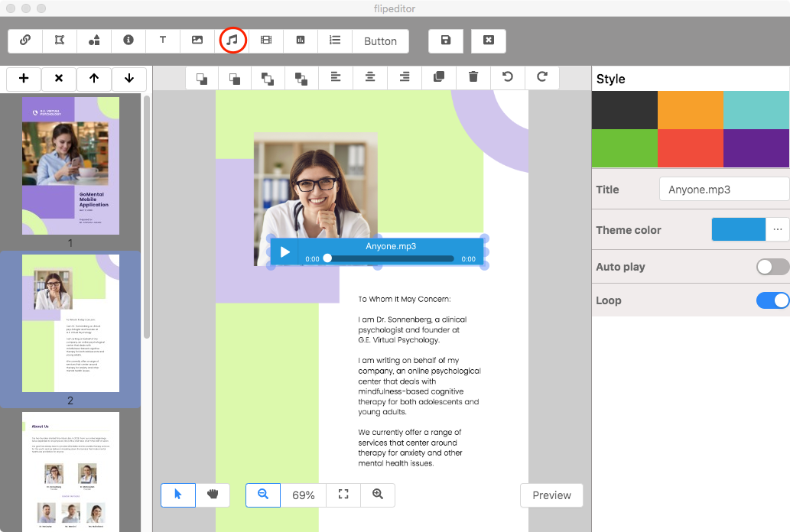This screenshot has width=790, height=532.
Task: Open Theme color options with the ellipsis
Action: coord(778,230)
